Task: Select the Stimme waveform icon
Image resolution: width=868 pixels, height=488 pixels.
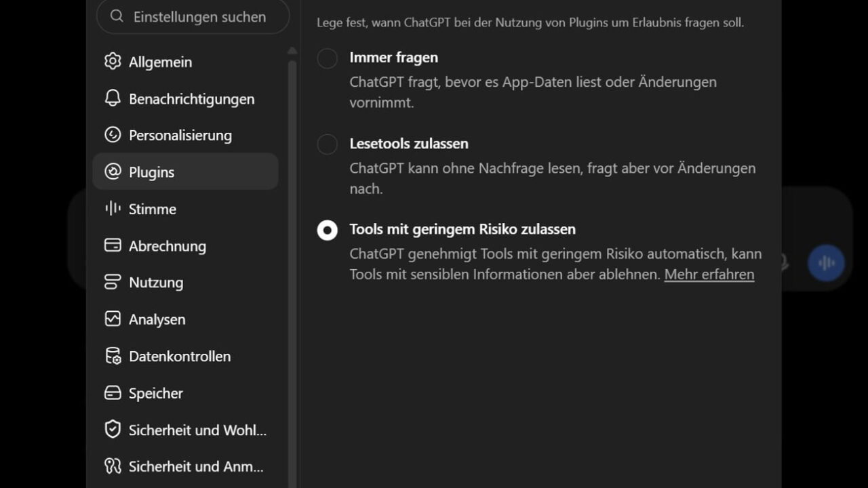Action: coord(113,209)
